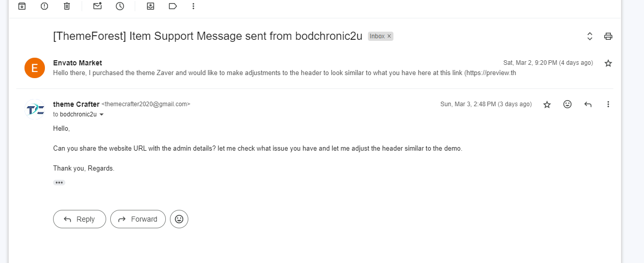The width and height of the screenshot is (644, 263).
Task: Star the Envato Market message
Action: [x=608, y=63]
